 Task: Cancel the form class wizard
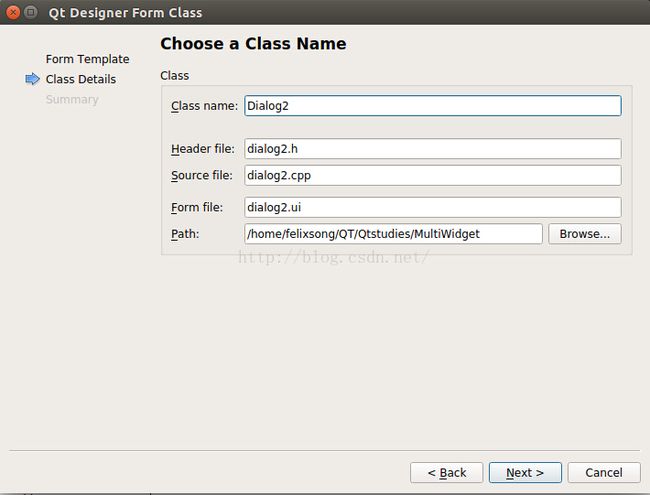[x=604, y=472]
